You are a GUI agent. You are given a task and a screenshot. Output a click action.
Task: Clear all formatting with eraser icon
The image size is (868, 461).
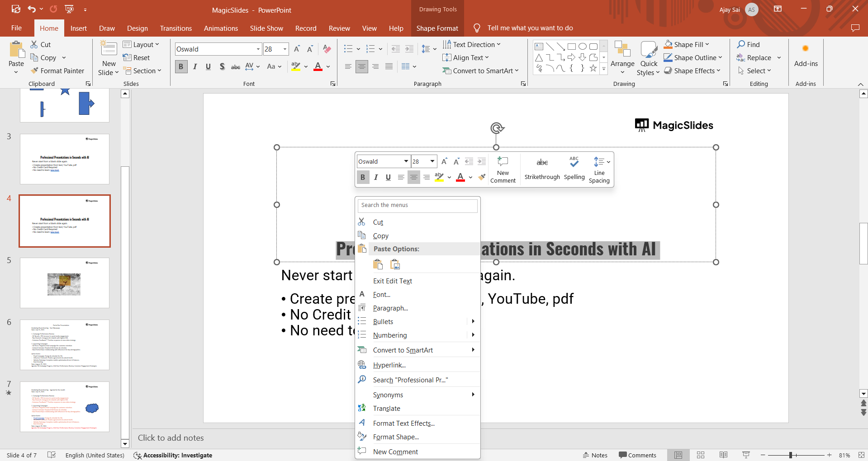[x=327, y=49]
